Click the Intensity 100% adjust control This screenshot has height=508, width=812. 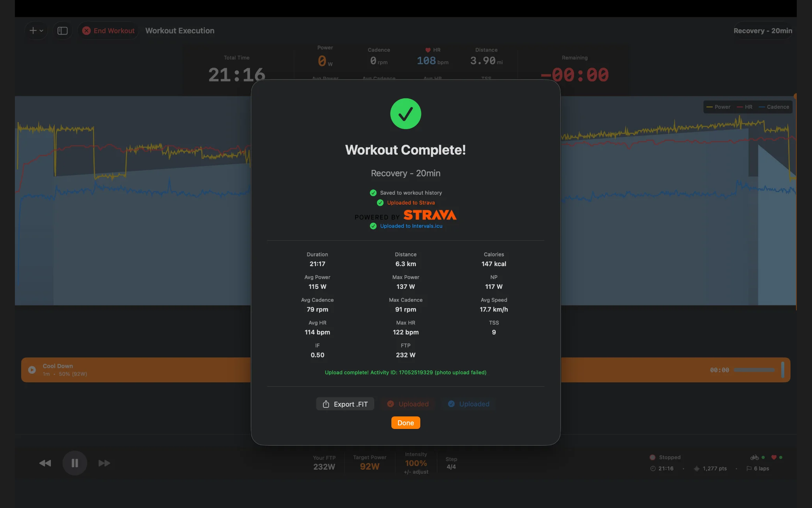coord(416,463)
